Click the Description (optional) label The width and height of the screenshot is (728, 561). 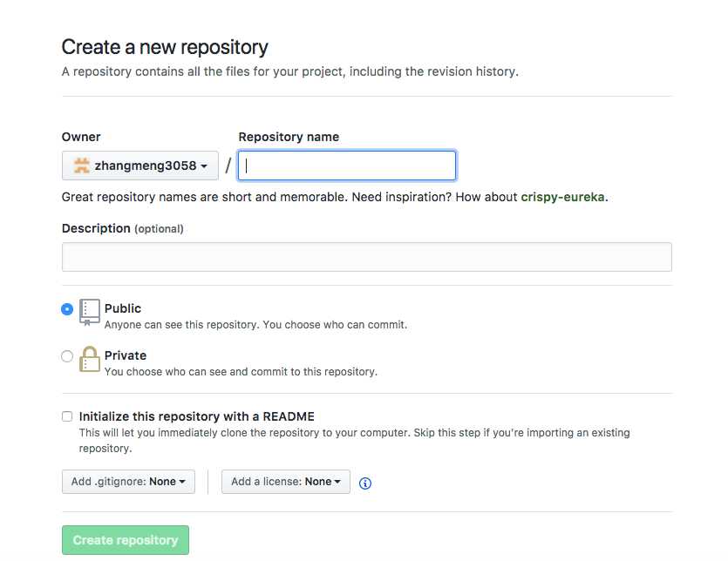click(123, 229)
